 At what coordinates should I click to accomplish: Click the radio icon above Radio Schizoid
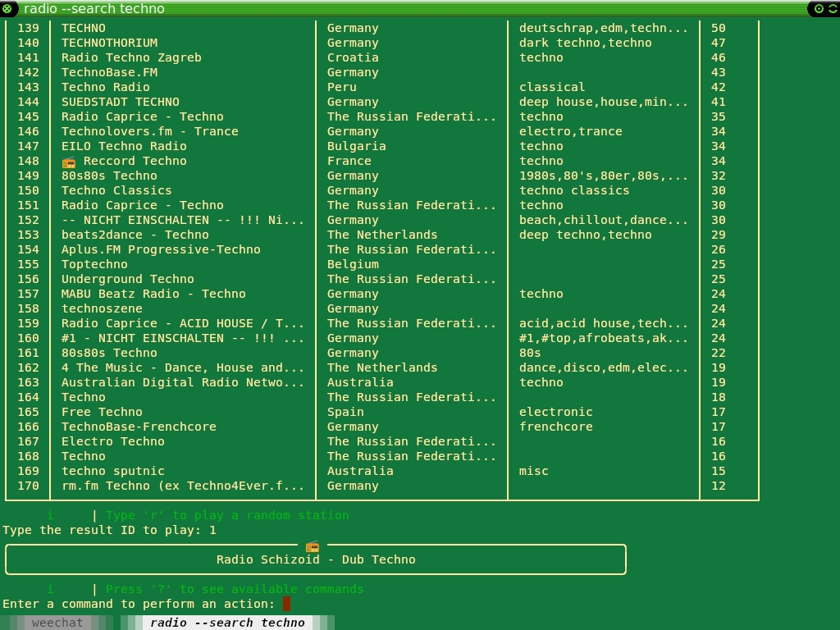tap(312, 546)
